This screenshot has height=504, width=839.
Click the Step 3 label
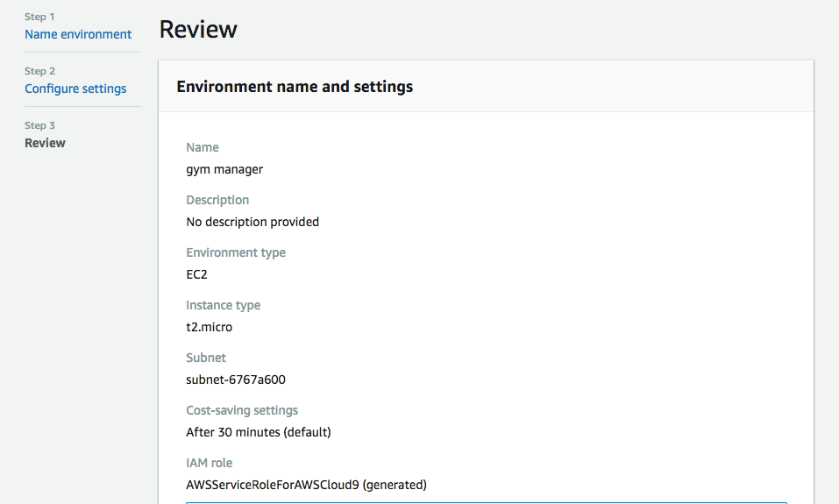tap(39, 125)
